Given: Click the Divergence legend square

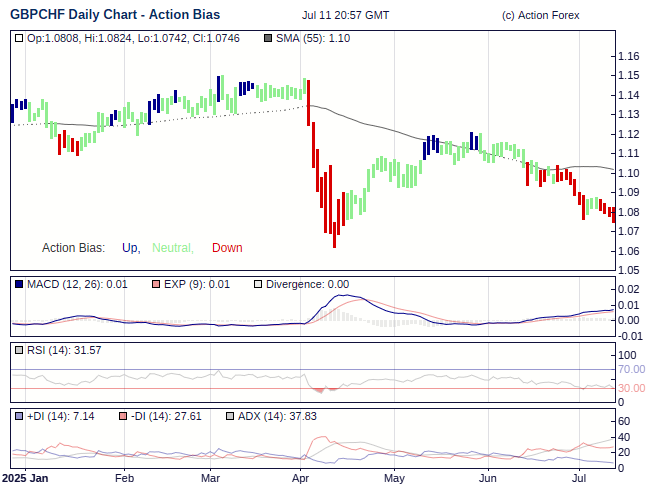Looking at the screenshot, I should coord(257,284).
